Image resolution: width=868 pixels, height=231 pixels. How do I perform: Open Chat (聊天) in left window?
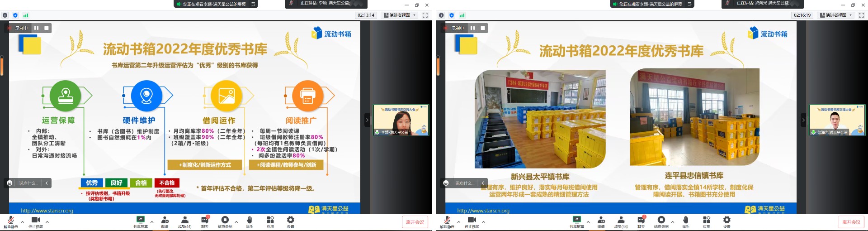tap(205, 222)
